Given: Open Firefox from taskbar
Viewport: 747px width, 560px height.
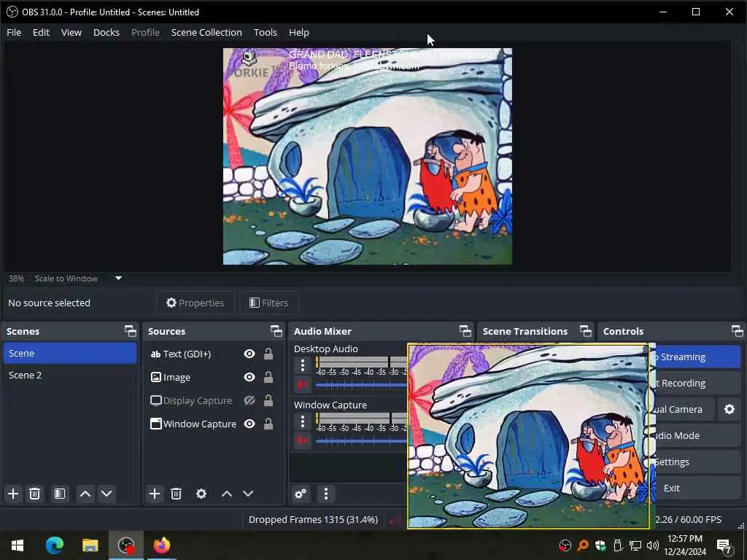Looking at the screenshot, I should [161, 545].
